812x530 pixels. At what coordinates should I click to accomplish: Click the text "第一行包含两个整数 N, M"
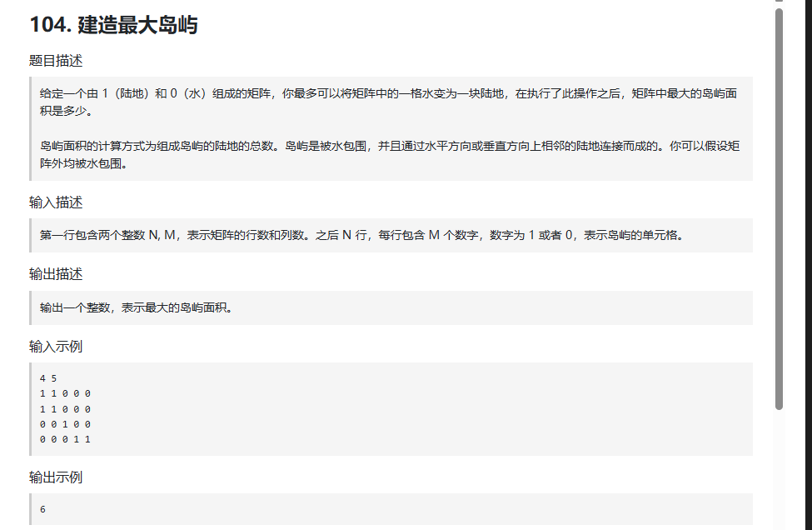click(x=109, y=235)
